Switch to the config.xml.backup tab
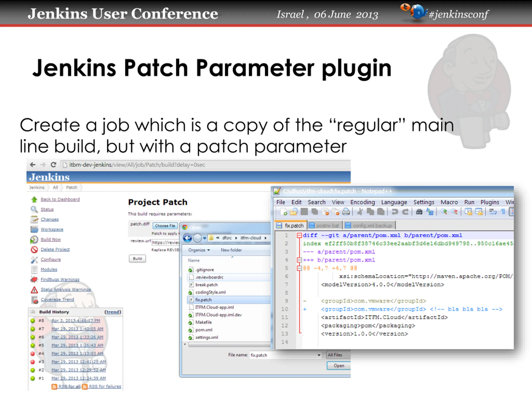Screen dimensions: 532x399 [370, 226]
